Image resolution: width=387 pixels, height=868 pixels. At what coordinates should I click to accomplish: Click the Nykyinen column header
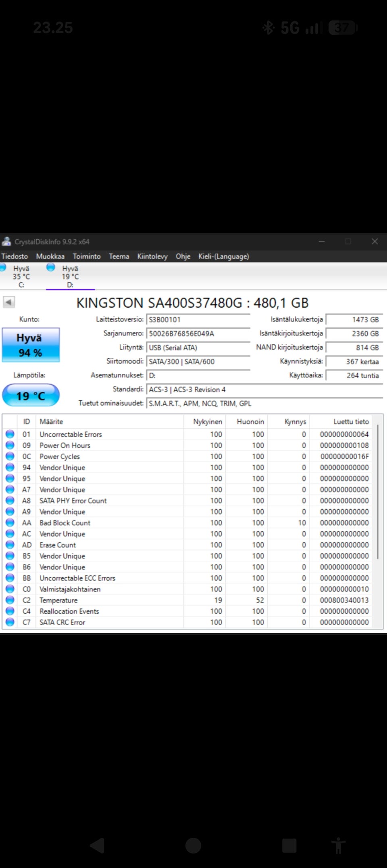coord(204,422)
